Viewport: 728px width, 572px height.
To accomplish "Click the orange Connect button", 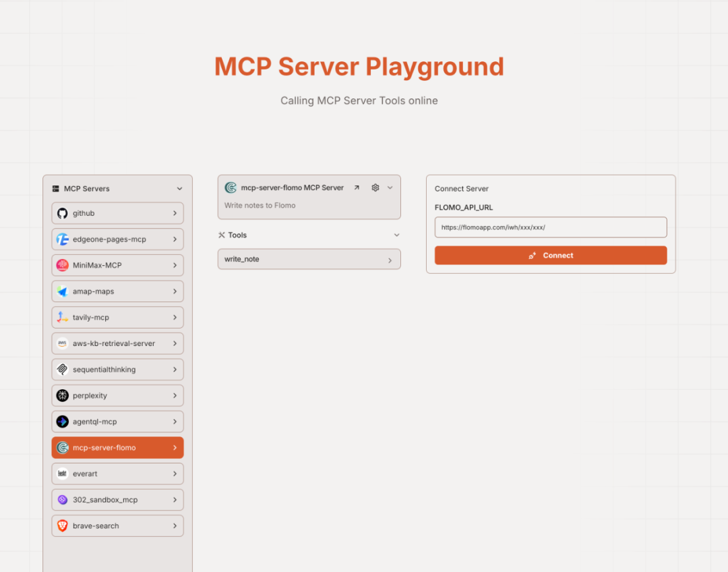I will pyautogui.click(x=551, y=255).
